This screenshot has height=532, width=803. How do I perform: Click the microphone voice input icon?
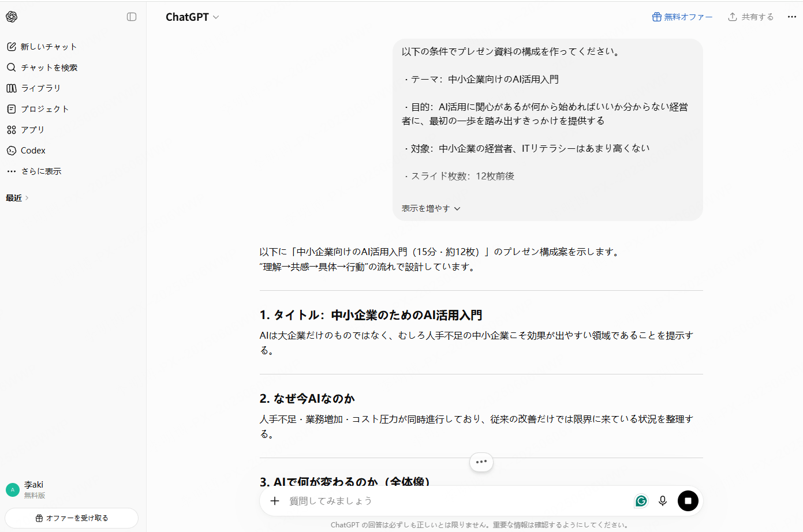tap(663, 501)
